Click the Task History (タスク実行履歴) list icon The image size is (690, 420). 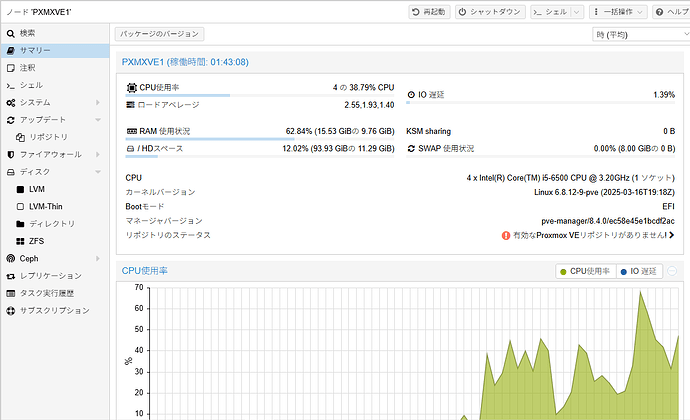pos(10,293)
